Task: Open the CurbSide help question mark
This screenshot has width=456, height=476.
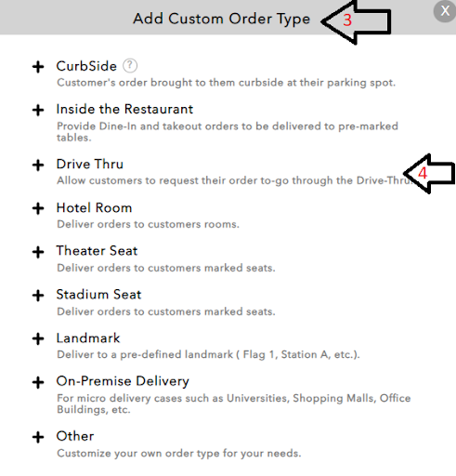Action: (x=130, y=66)
